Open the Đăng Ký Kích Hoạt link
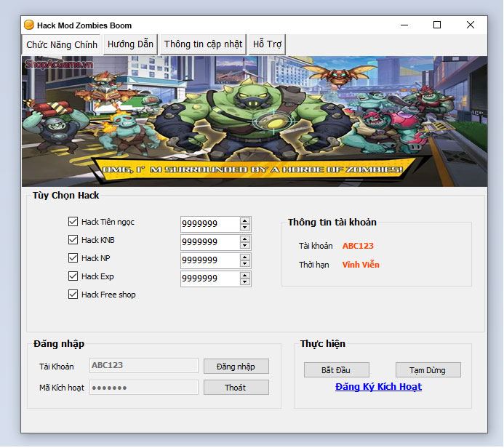Viewport: 504px width, 448px height. [x=378, y=387]
